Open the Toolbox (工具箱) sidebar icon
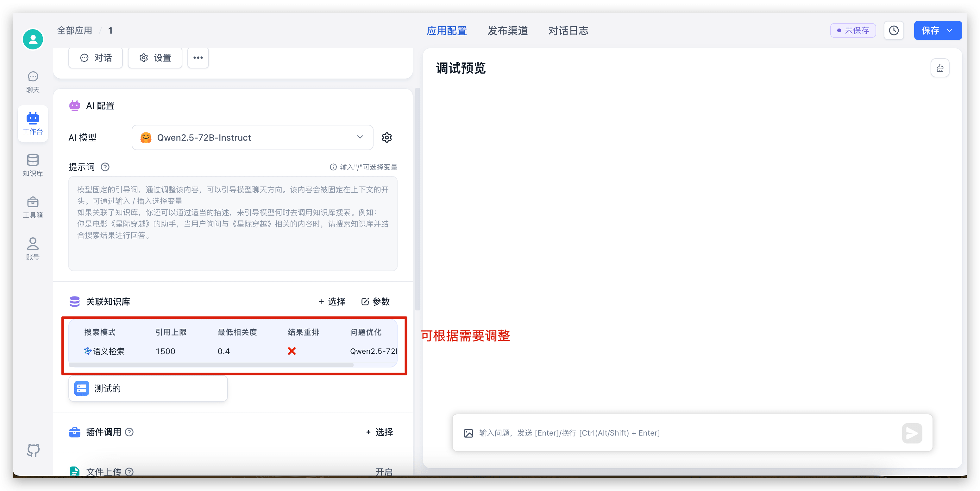 click(x=33, y=207)
